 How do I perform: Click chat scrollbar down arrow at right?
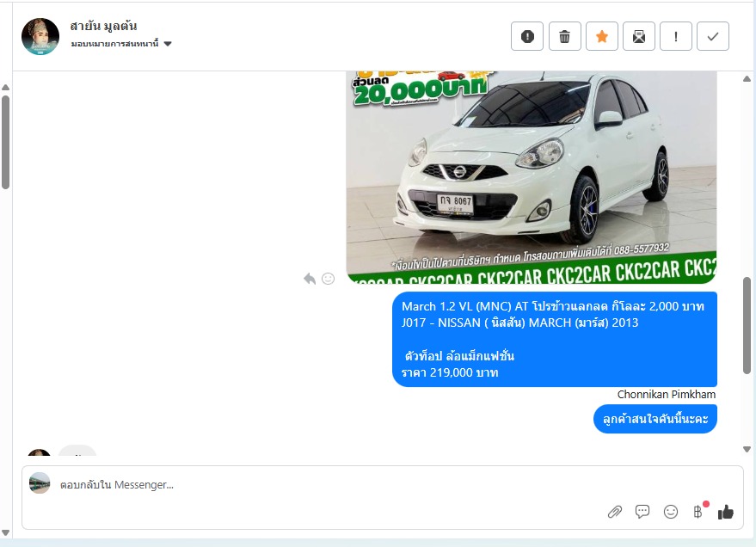pos(747,449)
